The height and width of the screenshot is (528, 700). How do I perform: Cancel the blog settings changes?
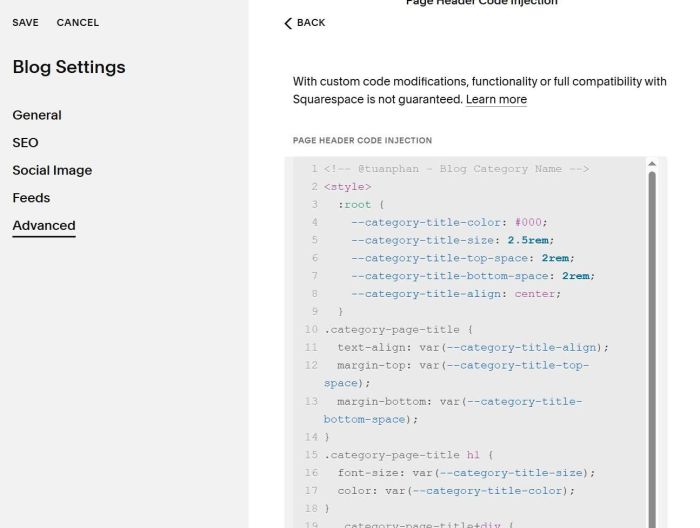point(78,23)
